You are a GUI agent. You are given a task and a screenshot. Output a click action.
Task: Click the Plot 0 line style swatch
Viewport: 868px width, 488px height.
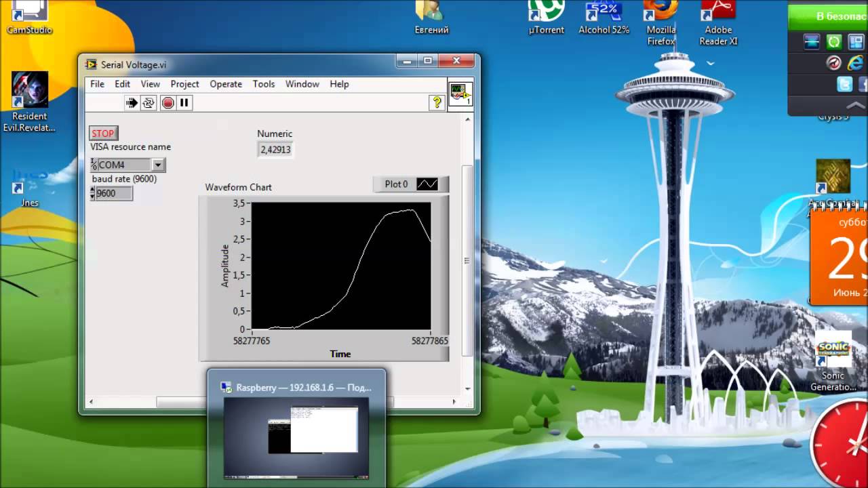[427, 184]
